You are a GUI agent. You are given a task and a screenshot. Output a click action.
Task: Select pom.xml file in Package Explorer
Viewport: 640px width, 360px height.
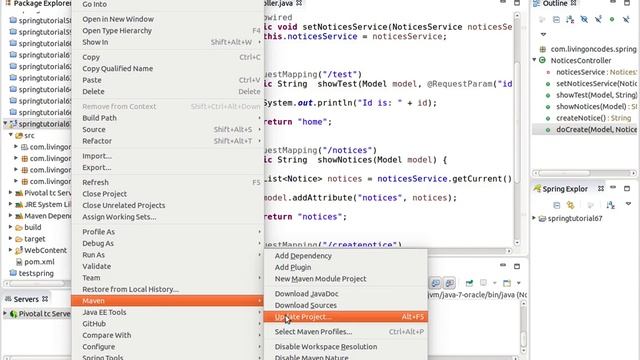(39, 262)
